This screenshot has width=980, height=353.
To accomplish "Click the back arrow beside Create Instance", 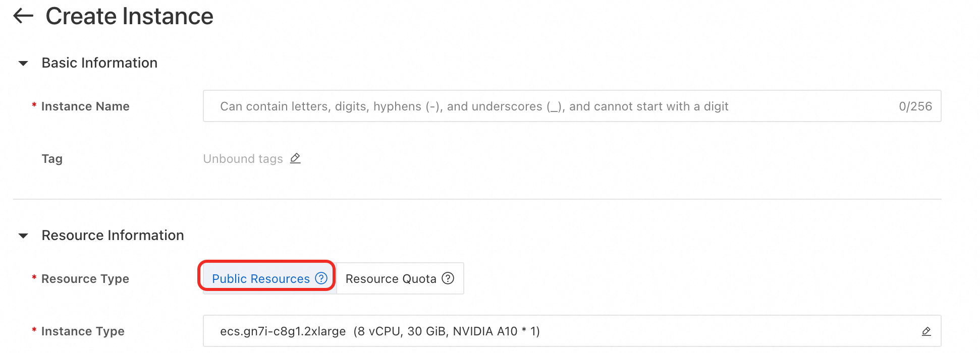I will point(23,16).
